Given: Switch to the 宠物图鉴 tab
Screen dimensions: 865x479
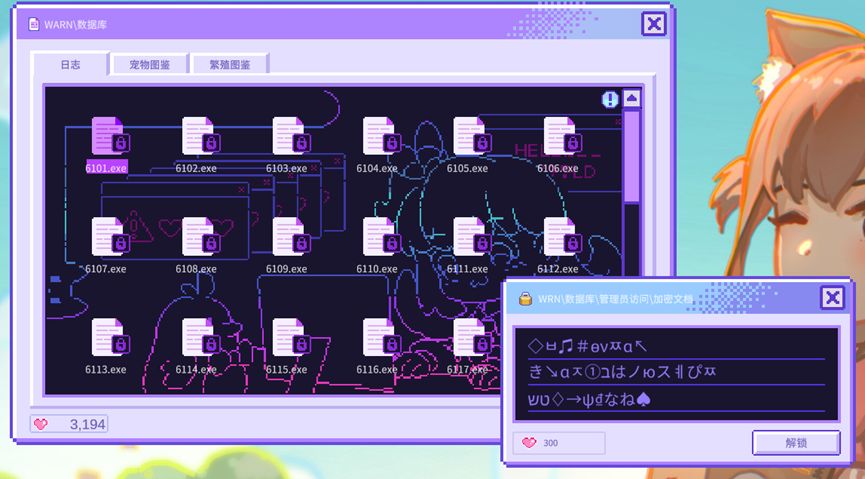Looking at the screenshot, I should click(x=150, y=65).
